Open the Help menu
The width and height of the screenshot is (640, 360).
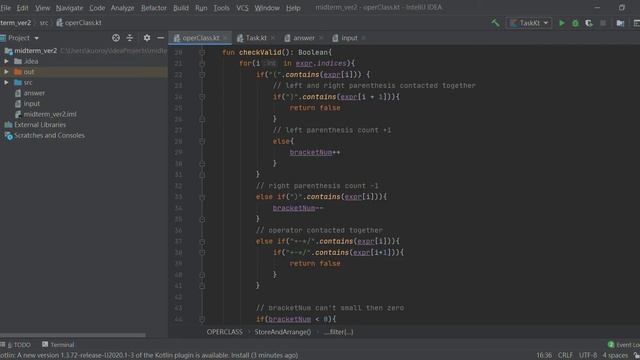click(293, 8)
